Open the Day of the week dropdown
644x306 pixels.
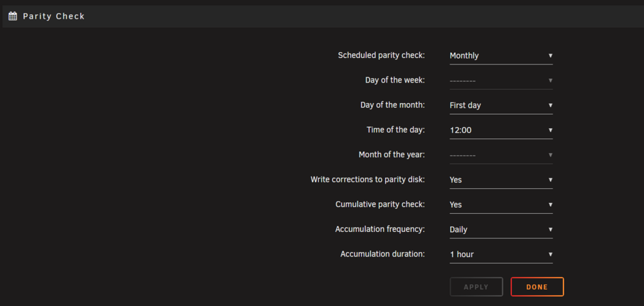(x=501, y=81)
